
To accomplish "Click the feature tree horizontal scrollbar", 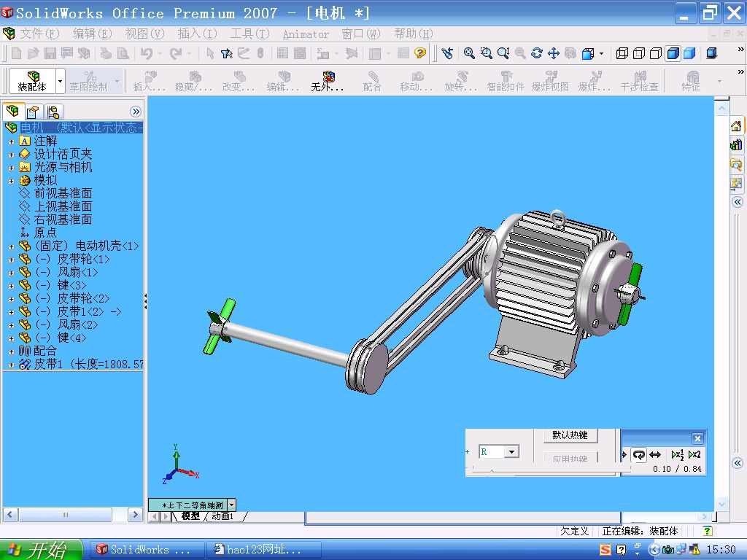I will [x=66, y=515].
